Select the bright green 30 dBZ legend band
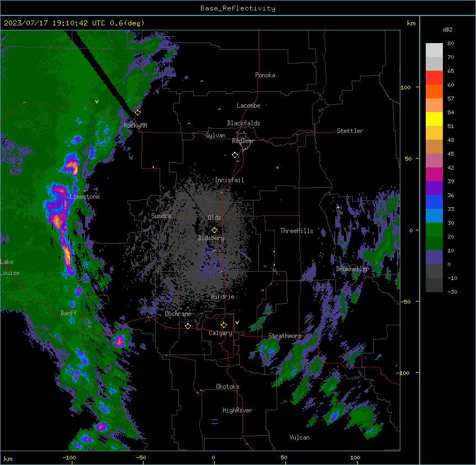The image size is (476, 465). pyautogui.click(x=434, y=230)
